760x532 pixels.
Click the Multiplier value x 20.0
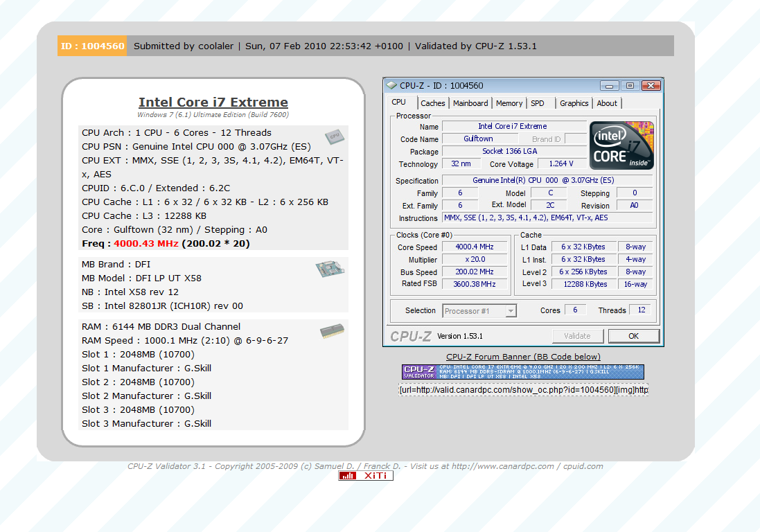[475, 260]
